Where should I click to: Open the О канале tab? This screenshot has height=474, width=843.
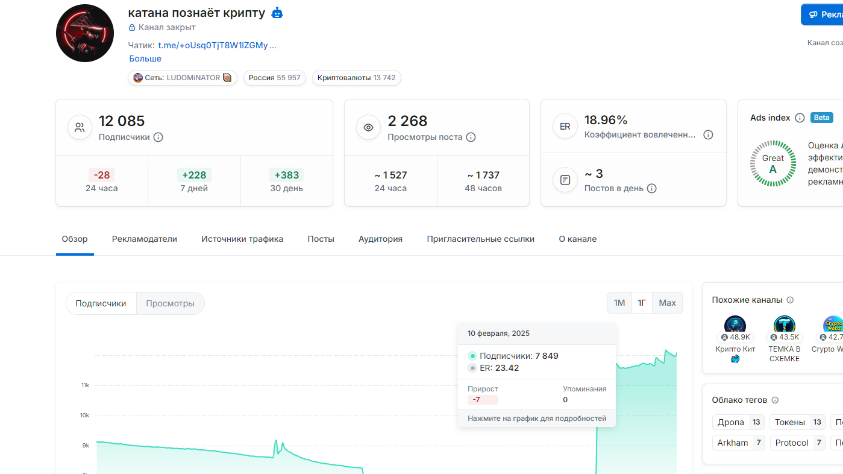(x=577, y=239)
